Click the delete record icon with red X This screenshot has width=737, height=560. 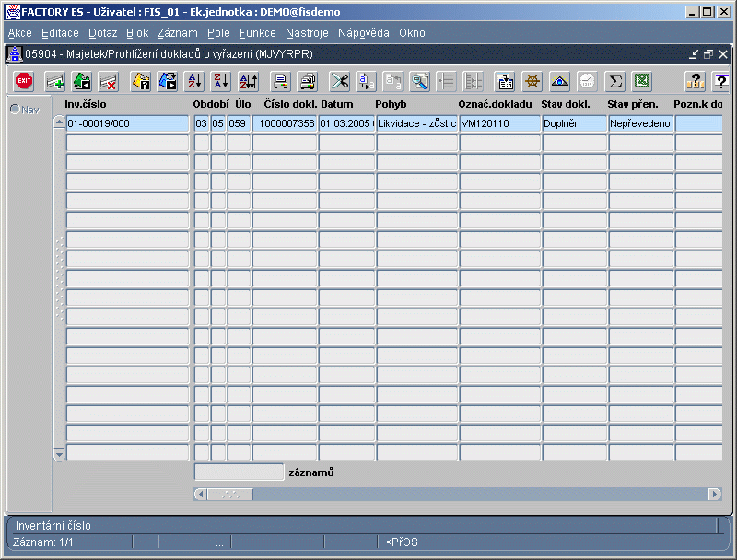[x=109, y=81]
